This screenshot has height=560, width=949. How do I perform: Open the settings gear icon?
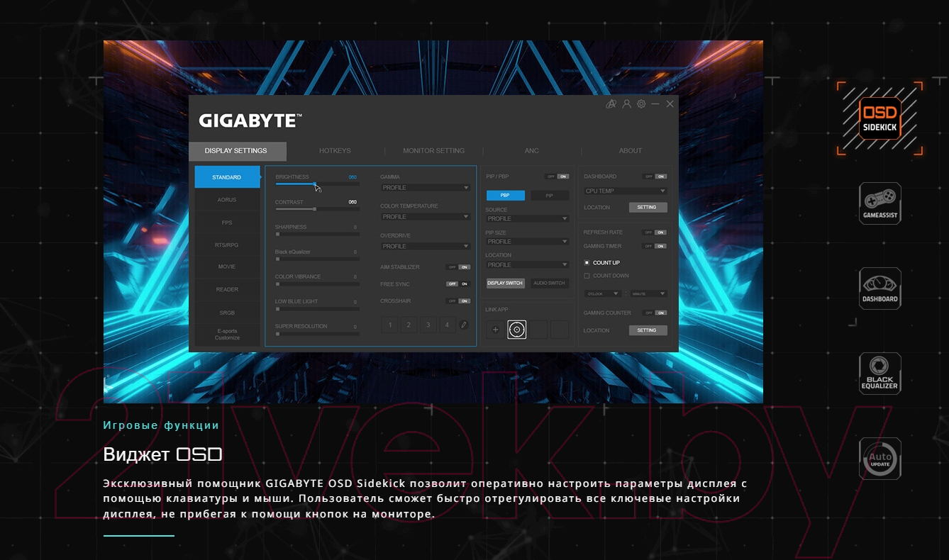tap(641, 104)
